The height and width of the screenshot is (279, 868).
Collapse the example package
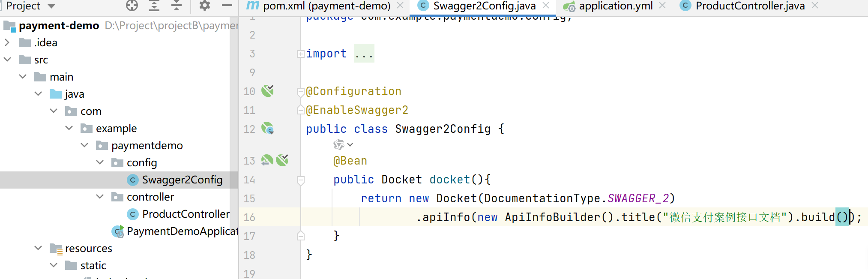(69, 128)
